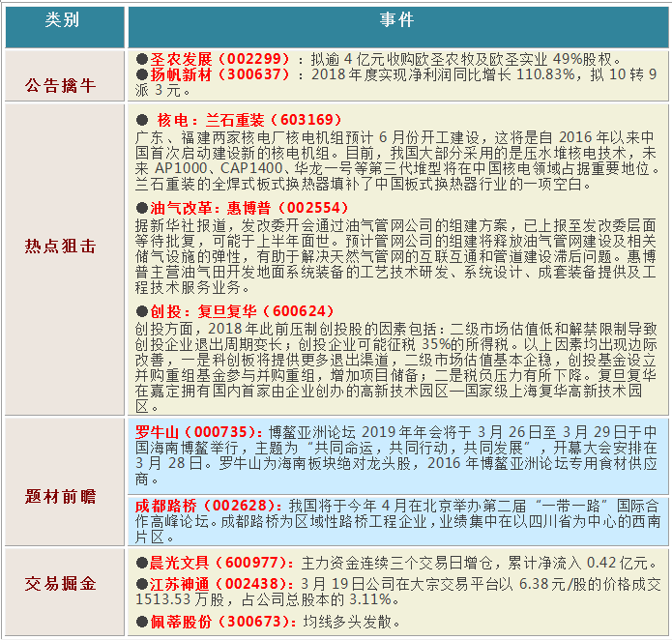The image size is (672, 640).
Task: Click stock name 扬帆新材（300637）
Action: (219, 74)
